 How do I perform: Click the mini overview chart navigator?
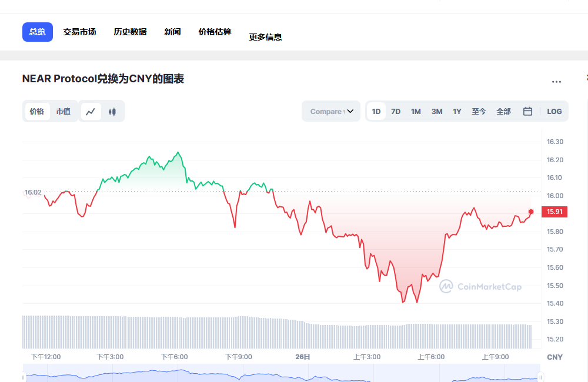tap(282, 373)
